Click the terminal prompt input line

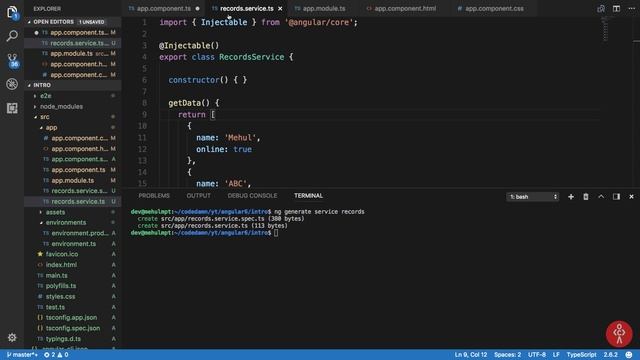204,233
